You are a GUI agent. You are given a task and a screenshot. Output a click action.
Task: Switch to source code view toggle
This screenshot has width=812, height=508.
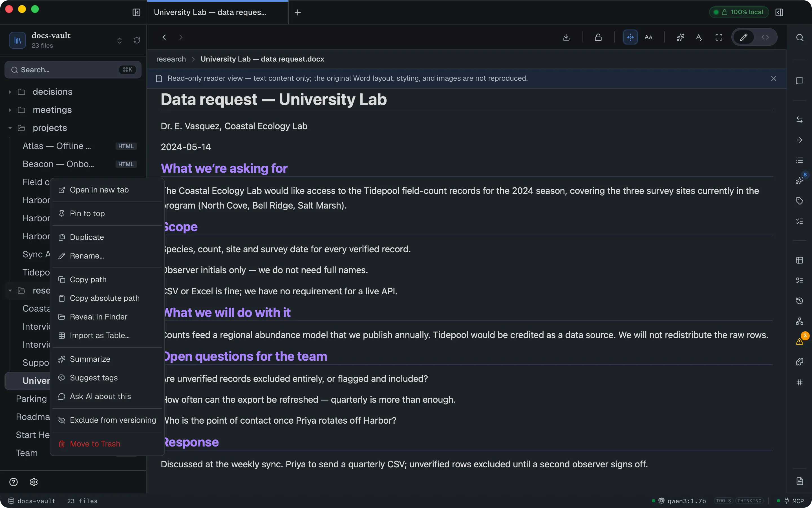pos(765,37)
